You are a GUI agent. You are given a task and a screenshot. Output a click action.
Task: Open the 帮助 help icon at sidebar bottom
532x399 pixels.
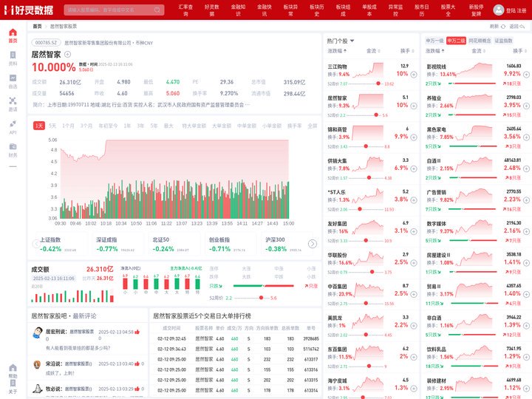click(13, 371)
